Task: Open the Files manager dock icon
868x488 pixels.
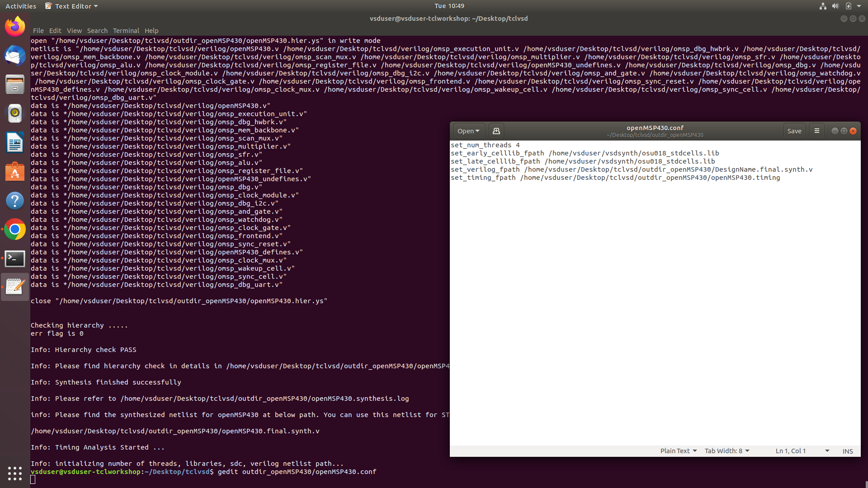Action: [15, 84]
